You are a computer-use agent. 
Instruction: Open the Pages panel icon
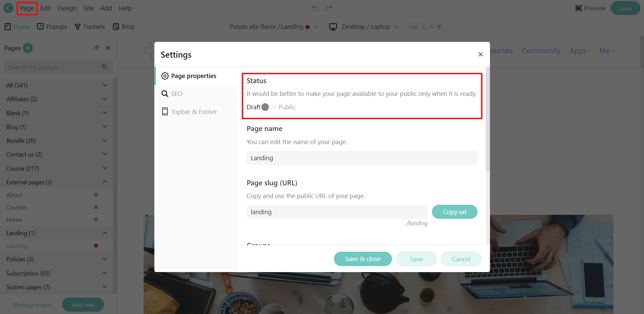tap(7, 26)
